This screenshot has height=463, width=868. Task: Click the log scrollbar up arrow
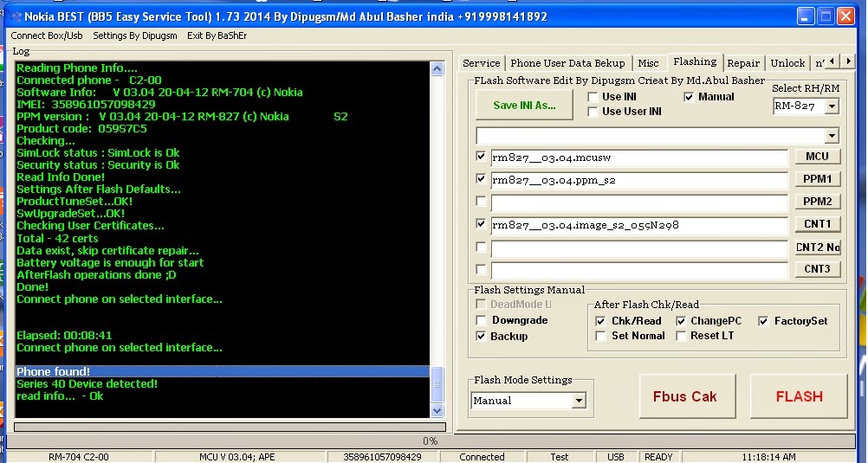(x=437, y=68)
